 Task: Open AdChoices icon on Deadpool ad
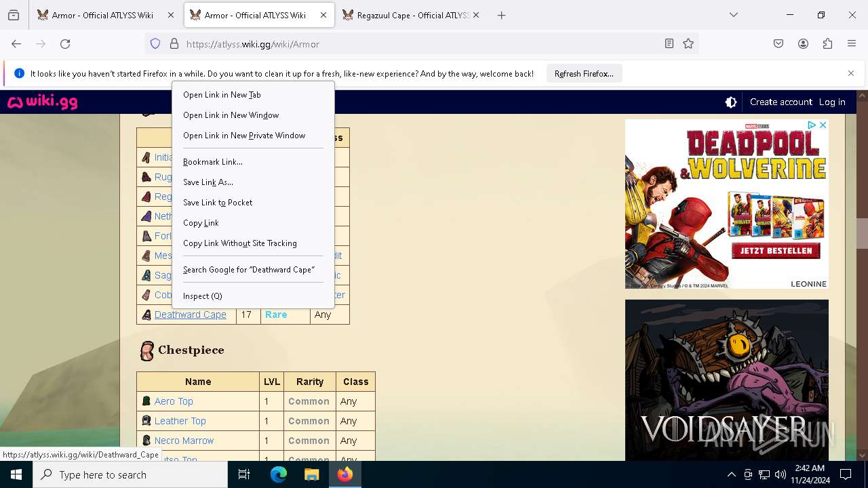[811, 125]
